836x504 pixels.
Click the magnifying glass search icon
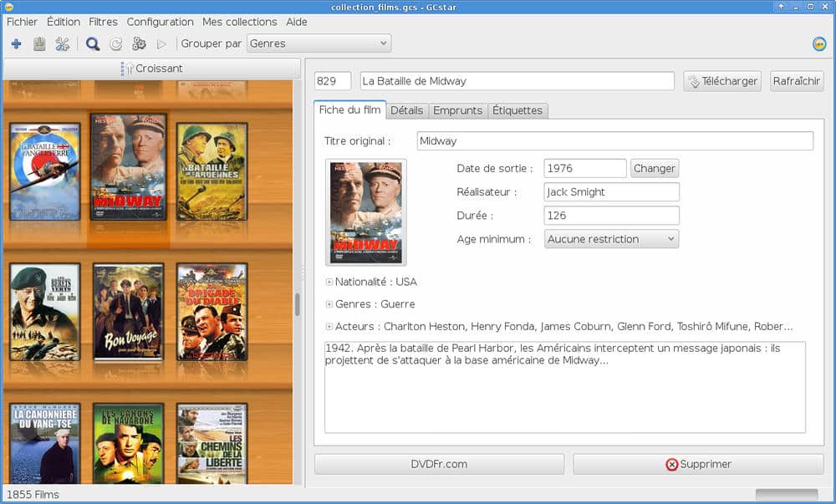[x=93, y=43]
